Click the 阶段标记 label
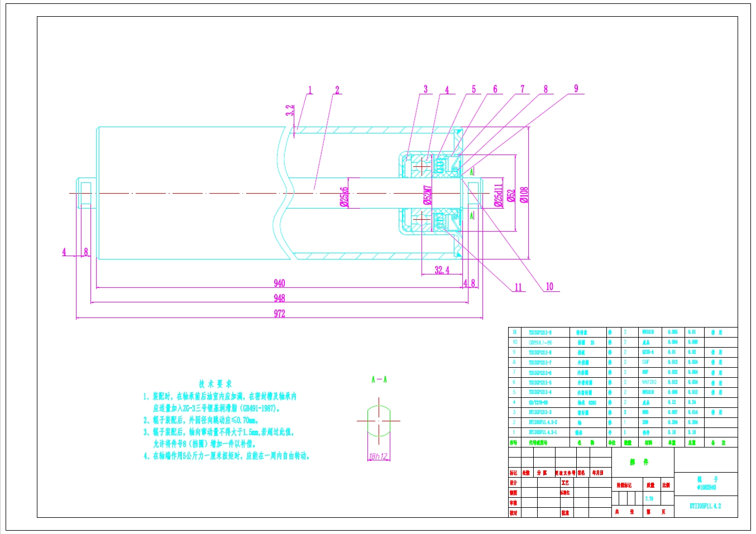 tap(624, 485)
